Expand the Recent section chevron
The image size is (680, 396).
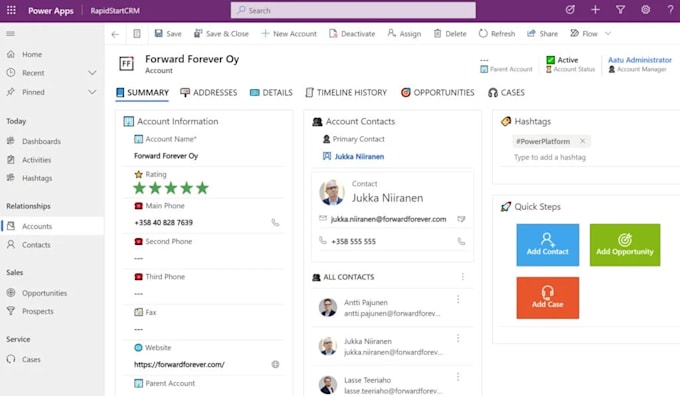[x=92, y=73]
